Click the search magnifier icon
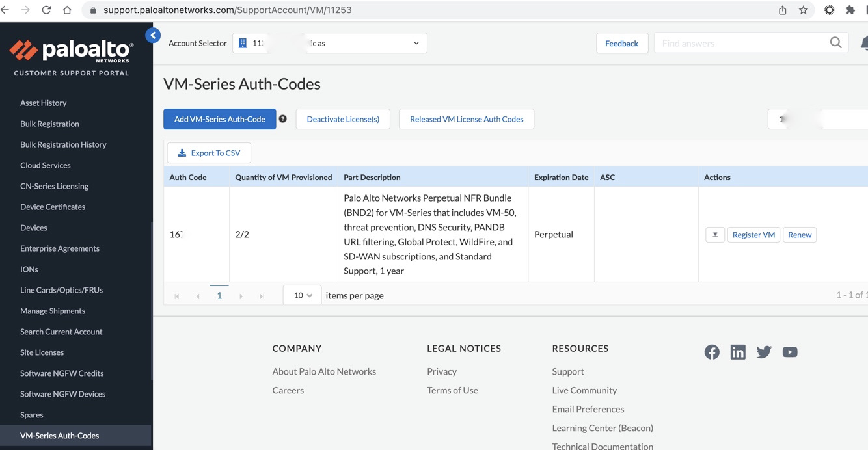Viewport: 868px width, 450px height. pos(835,43)
